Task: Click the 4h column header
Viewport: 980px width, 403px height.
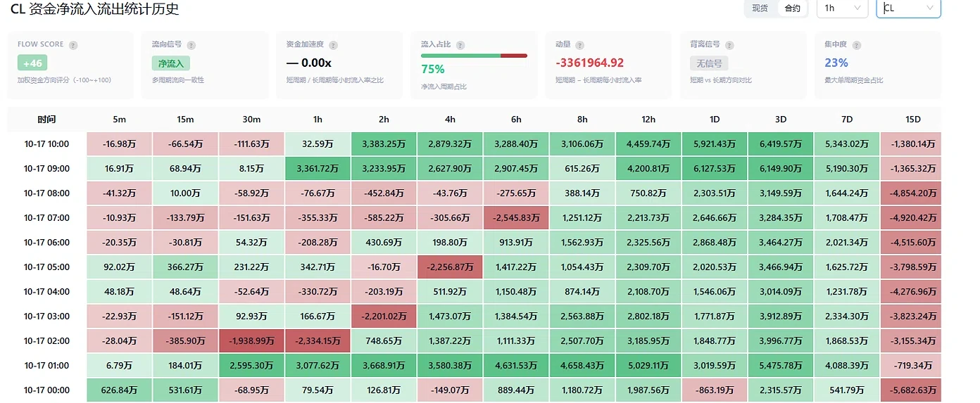Action: (450, 120)
